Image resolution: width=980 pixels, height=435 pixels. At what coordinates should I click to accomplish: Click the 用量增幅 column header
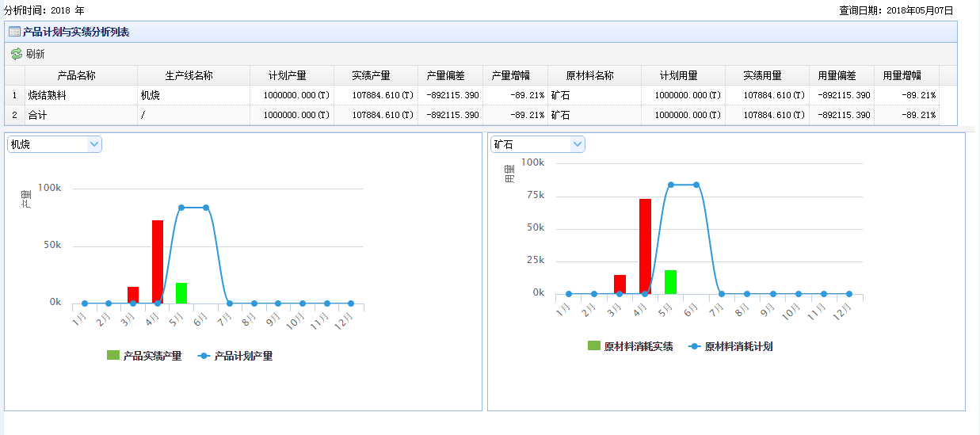tap(902, 75)
